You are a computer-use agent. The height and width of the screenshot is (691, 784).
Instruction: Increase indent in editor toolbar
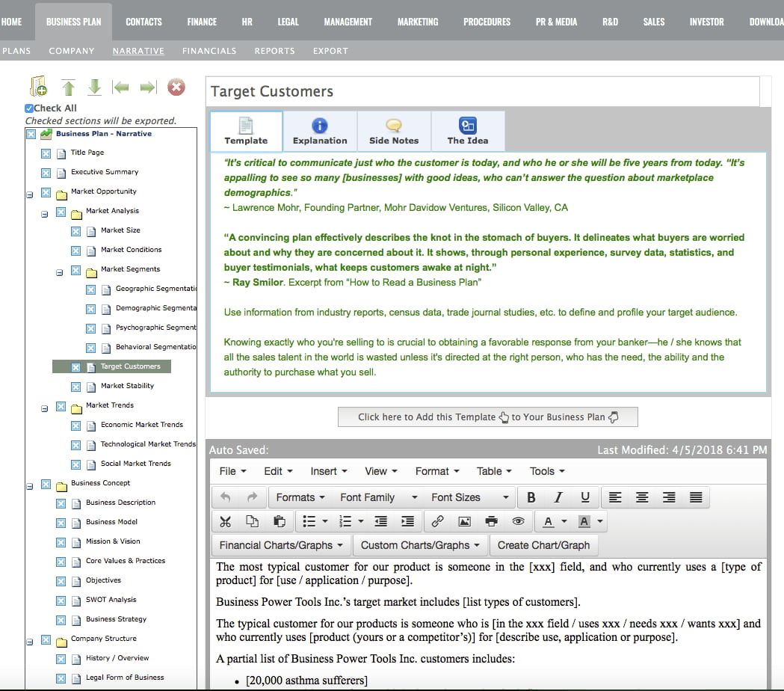tap(408, 521)
